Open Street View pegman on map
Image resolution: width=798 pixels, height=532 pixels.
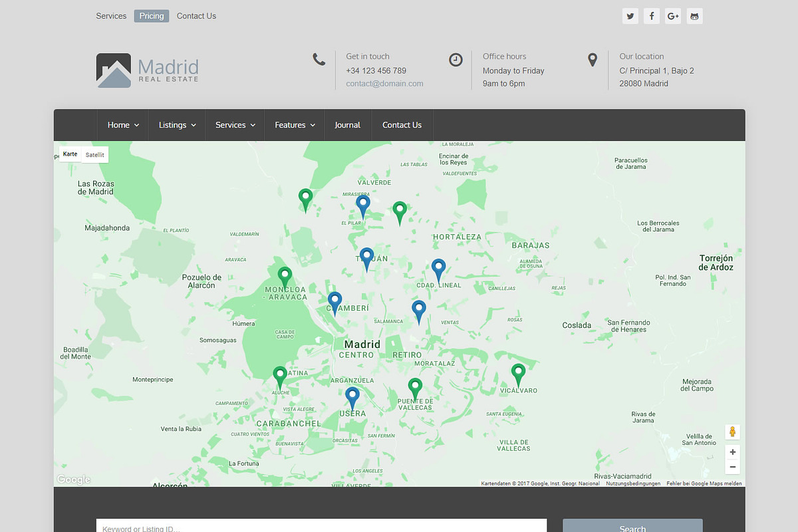tap(732, 432)
